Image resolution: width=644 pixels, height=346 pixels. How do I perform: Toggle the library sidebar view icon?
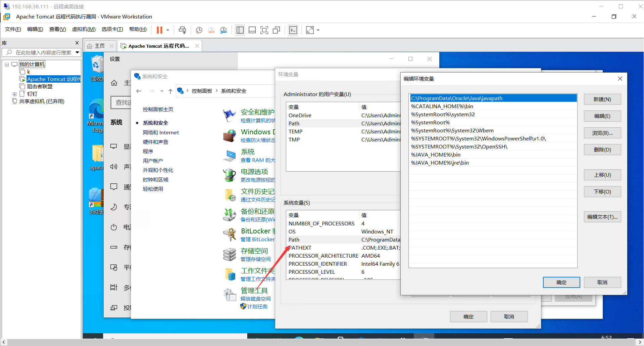240,30
